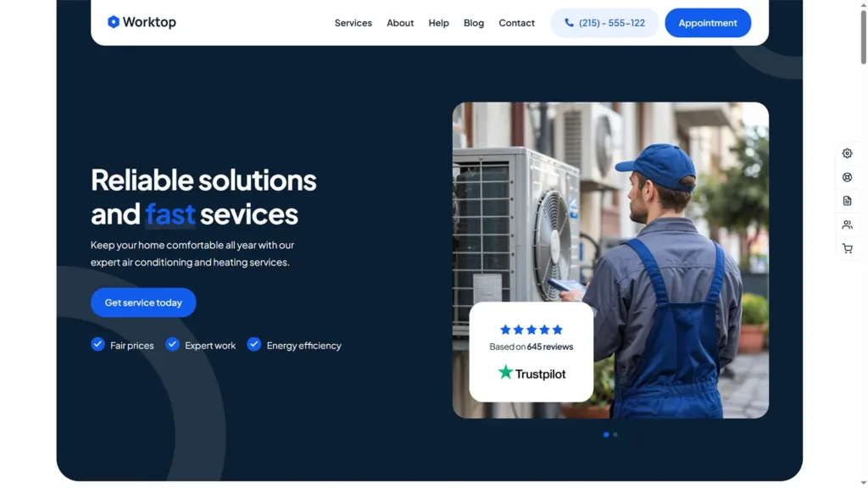Image resolution: width=868 pixels, height=488 pixels.
Task: Click the green Trustpilot star logo
Action: tap(505, 372)
